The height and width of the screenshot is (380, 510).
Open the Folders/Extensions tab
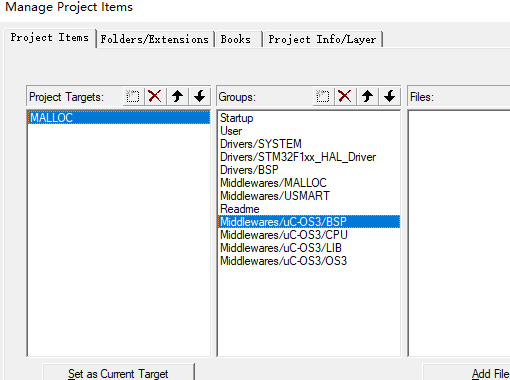click(x=155, y=39)
